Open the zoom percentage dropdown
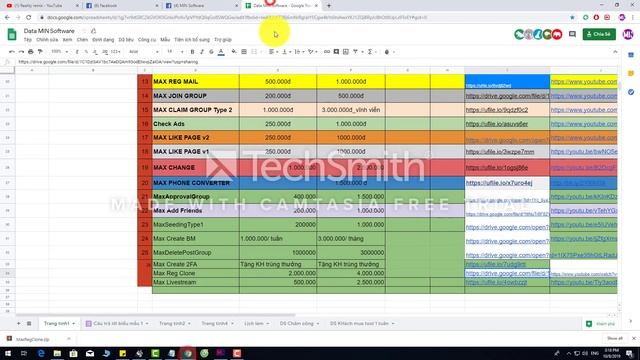The image size is (640, 360). (x=60, y=52)
